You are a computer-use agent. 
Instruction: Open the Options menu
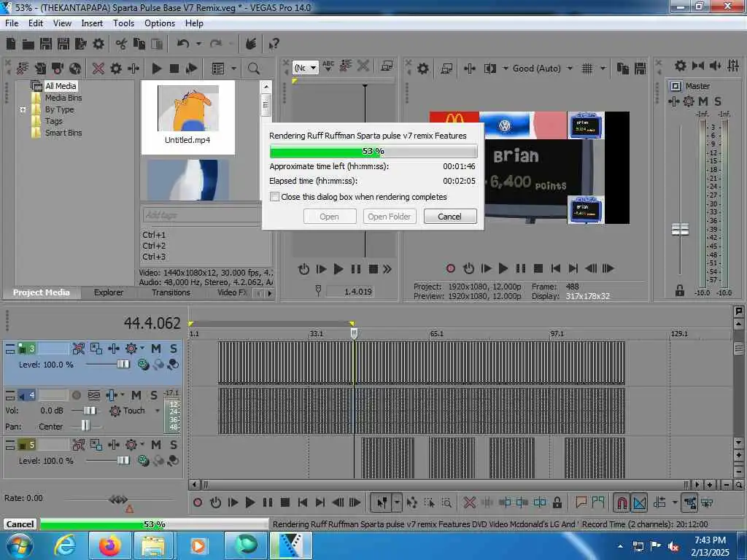coord(160,23)
